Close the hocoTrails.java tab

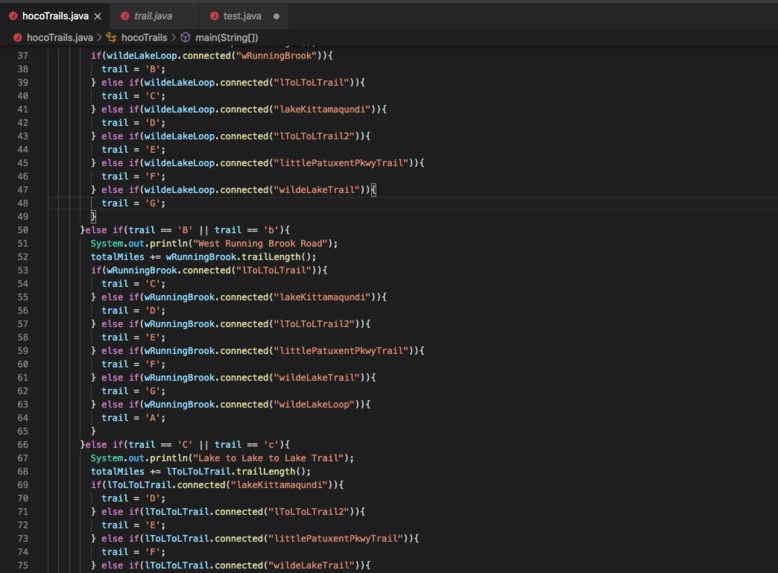point(98,16)
